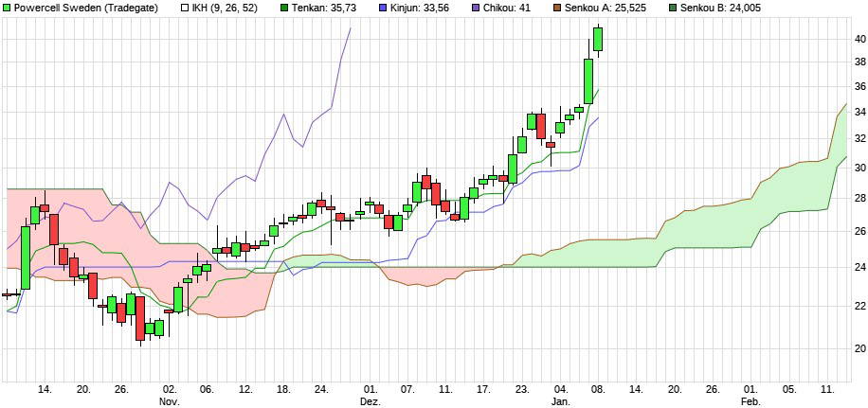The width and height of the screenshot is (868, 408).
Task: Click the Jan. month label
Action: point(560,400)
